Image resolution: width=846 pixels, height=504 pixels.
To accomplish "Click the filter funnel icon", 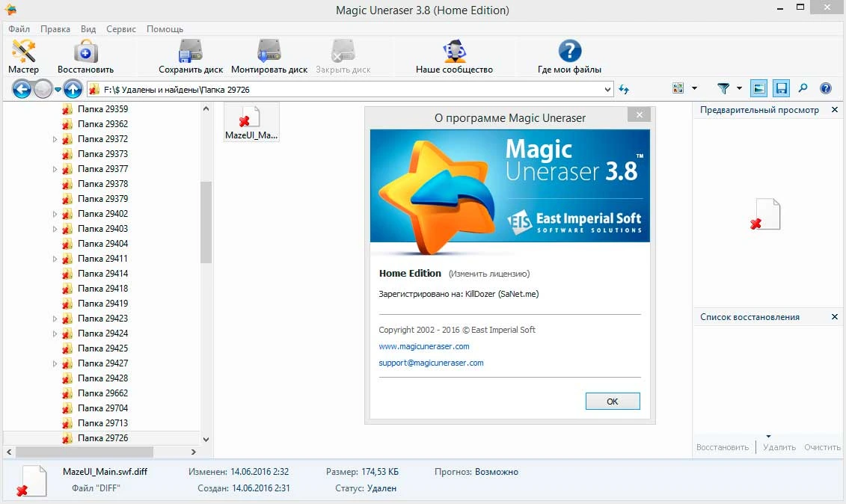I will pyautogui.click(x=723, y=88).
